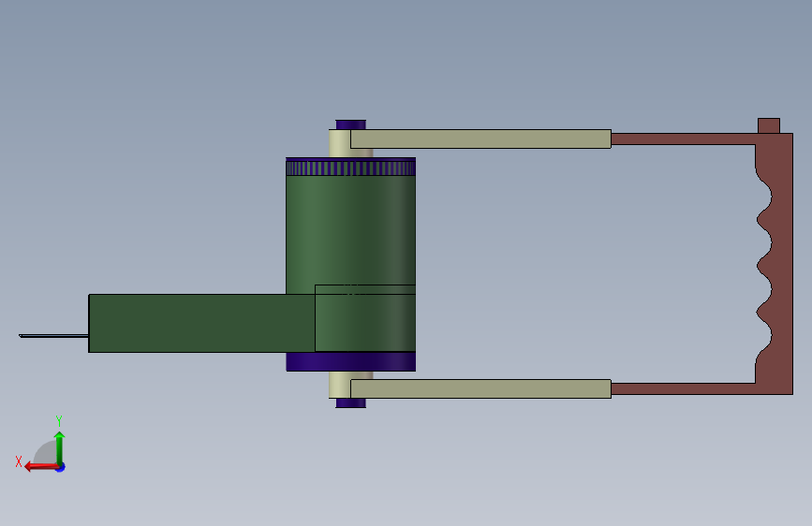Click the green Y axis arrow of the triad

point(60,447)
